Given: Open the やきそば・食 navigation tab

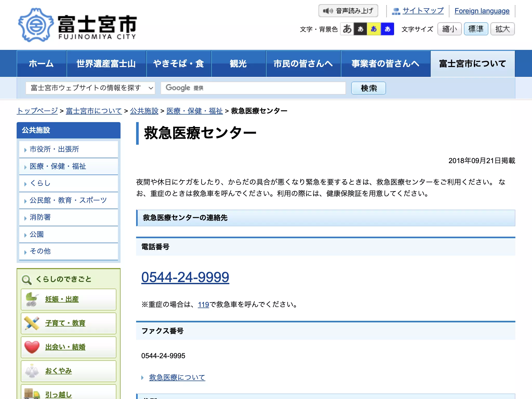Looking at the screenshot, I should [179, 64].
